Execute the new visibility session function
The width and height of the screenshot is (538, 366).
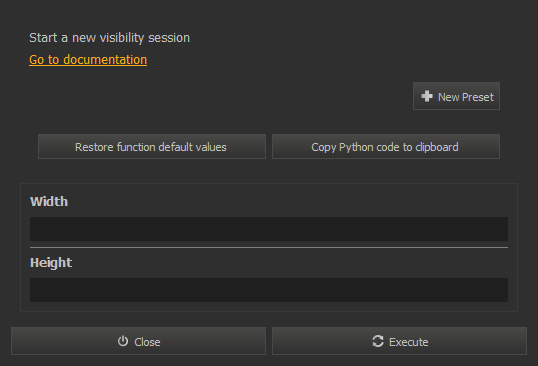[399, 341]
